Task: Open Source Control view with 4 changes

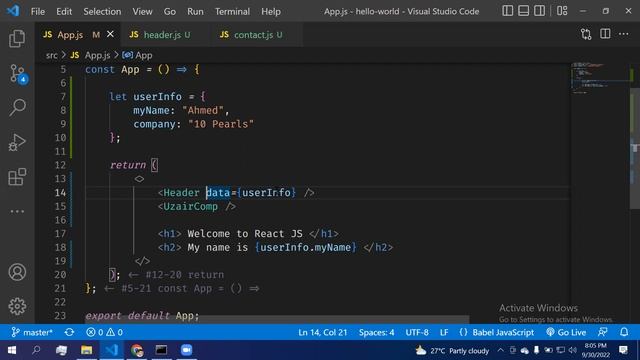Action: coord(18,74)
